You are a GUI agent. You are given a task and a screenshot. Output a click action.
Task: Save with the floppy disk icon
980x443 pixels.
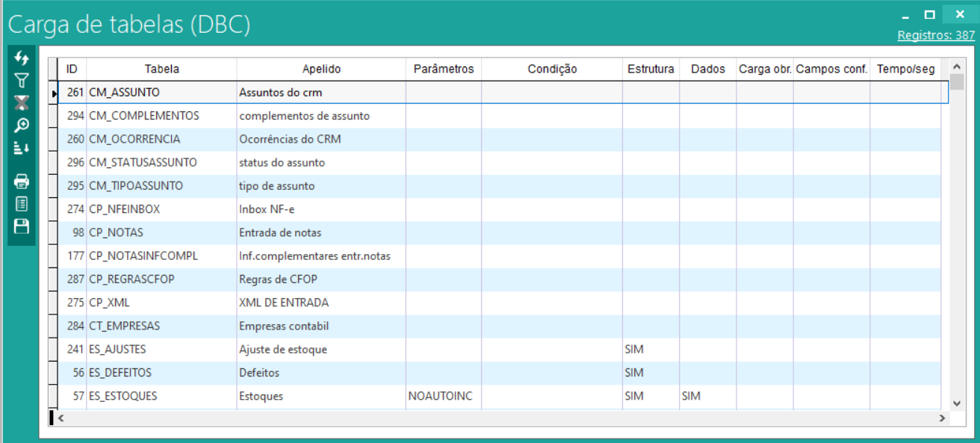[22, 226]
